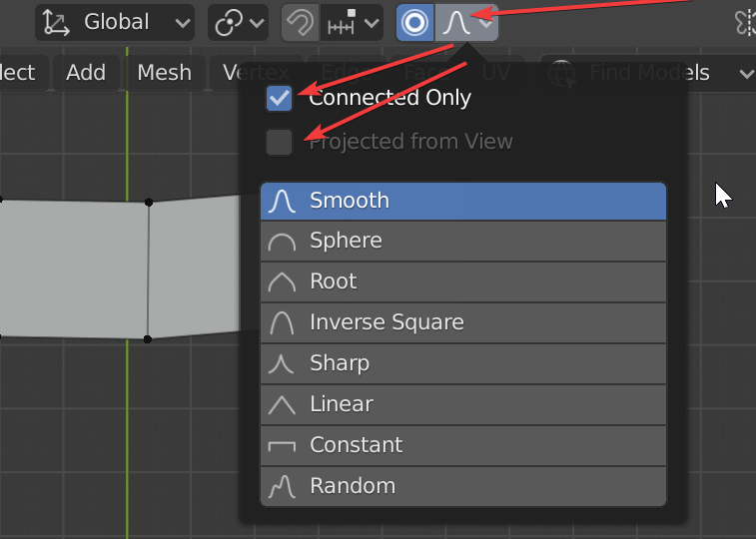Open the Vertex menu
Screen dimensions: 756x539
point(256,73)
